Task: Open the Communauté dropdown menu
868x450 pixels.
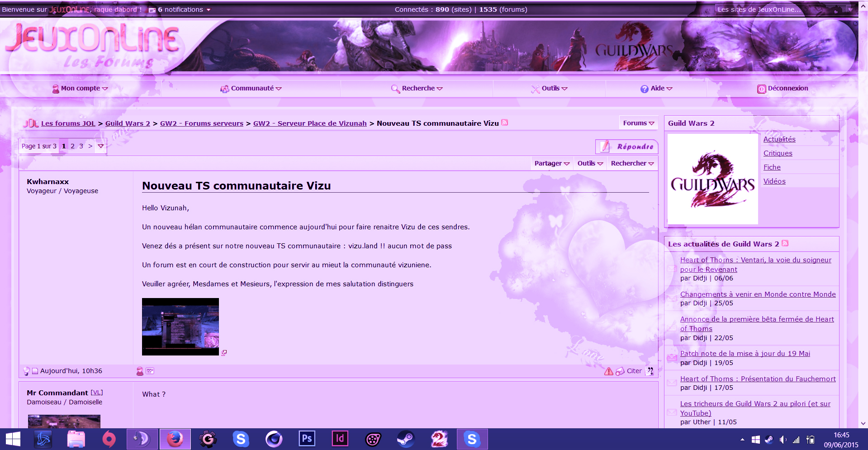Action: pyautogui.click(x=251, y=88)
